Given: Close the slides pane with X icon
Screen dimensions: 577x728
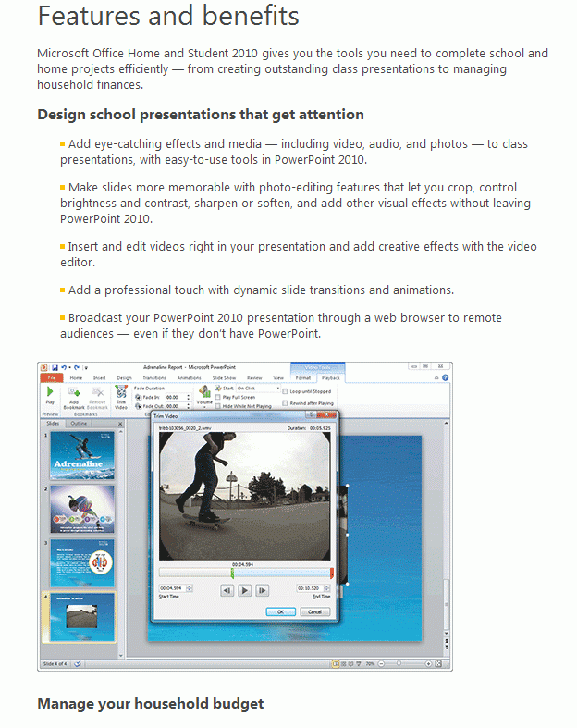Looking at the screenshot, I should tap(120, 424).
